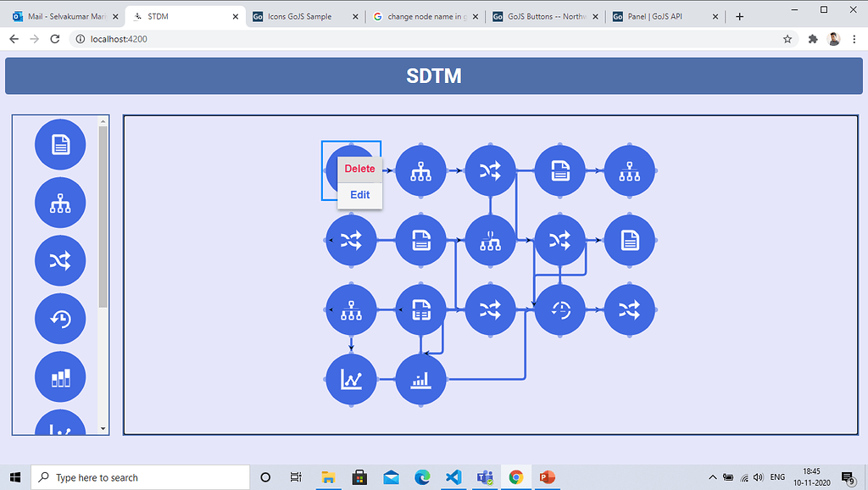
Task: Choose Edit from the context menu
Action: 359,195
